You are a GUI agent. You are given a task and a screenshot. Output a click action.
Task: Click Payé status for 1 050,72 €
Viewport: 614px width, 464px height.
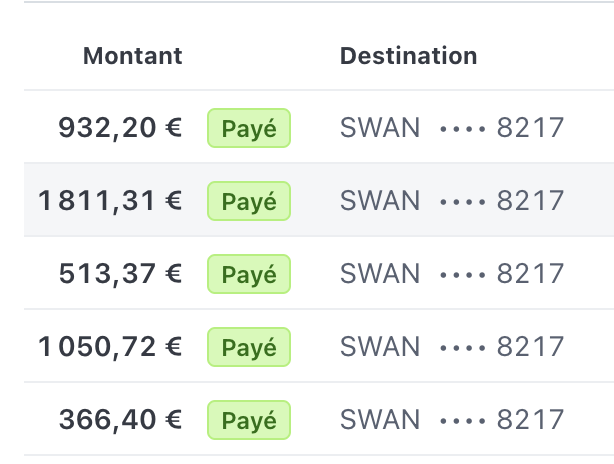(x=248, y=347)
